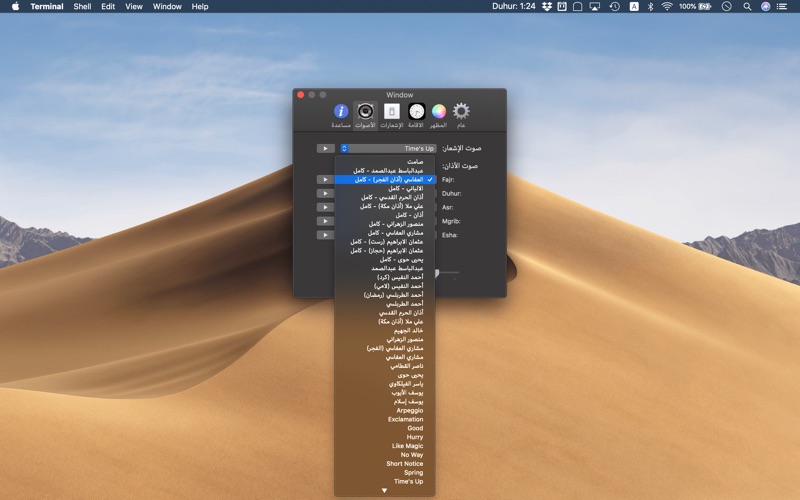Screen dimensions: 800x500
Task: Click the Dropbox menu bar icon
Action: [x=547, y=7]
